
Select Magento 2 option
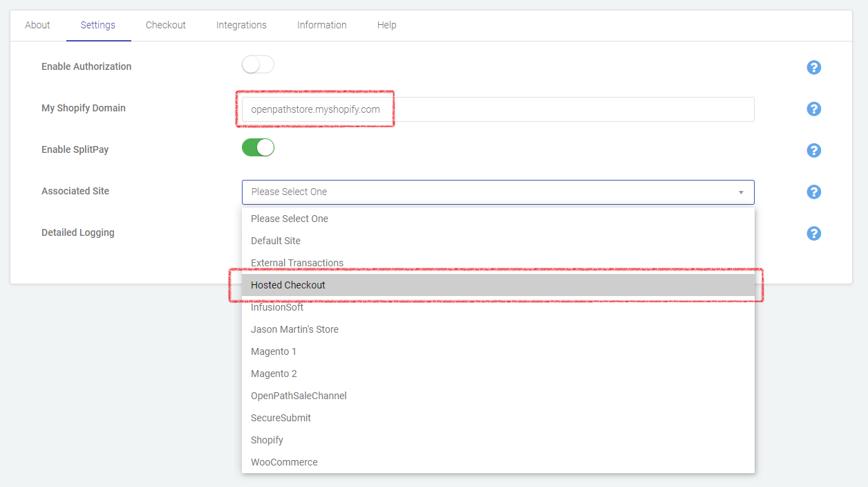(x=498, y=374)
